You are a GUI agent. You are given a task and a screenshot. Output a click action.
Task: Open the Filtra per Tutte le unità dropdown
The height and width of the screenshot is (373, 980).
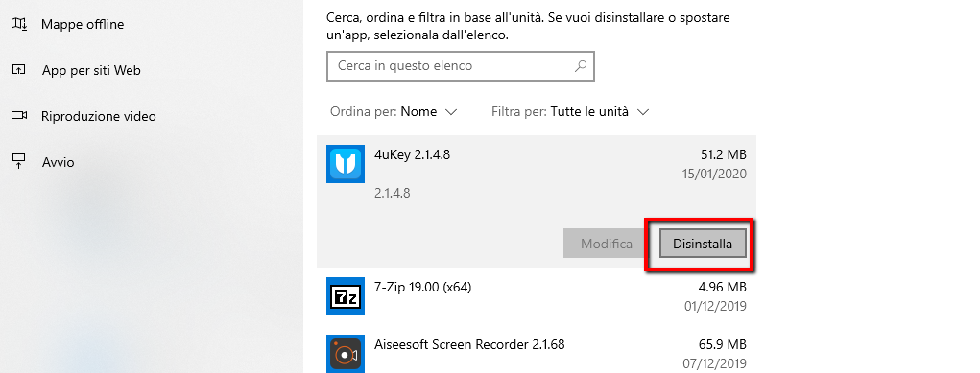pos(570,112)
